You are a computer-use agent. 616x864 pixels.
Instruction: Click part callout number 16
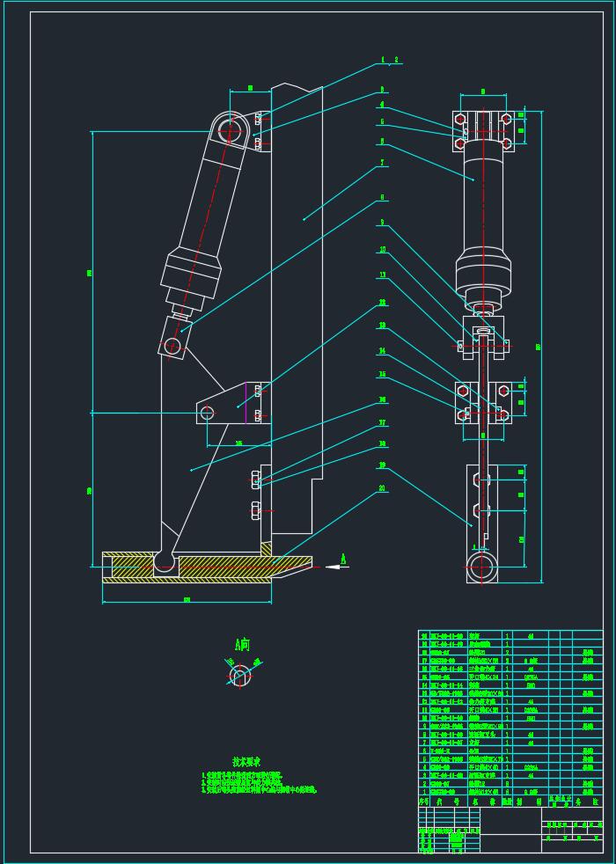382,399
